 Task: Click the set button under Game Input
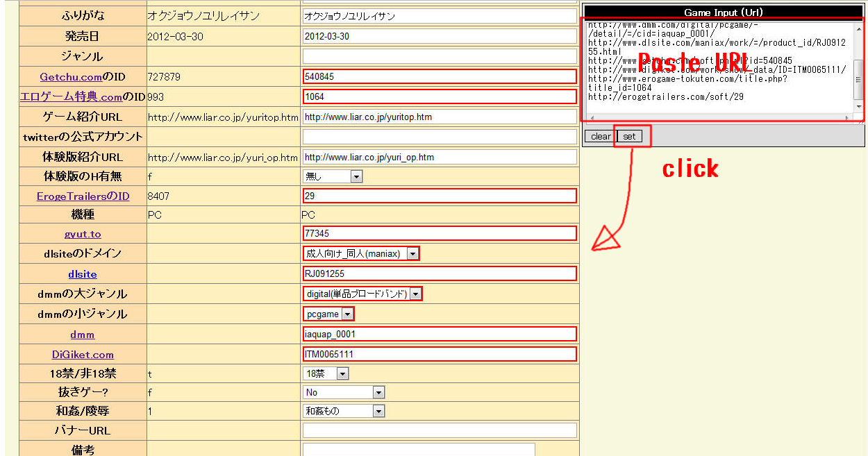[x=629, y=136]
